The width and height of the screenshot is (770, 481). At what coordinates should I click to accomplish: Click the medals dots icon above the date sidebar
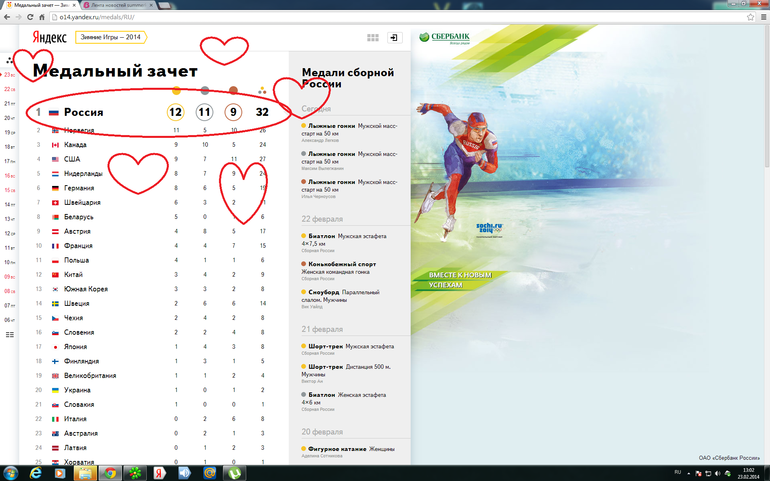coord(9,60)
